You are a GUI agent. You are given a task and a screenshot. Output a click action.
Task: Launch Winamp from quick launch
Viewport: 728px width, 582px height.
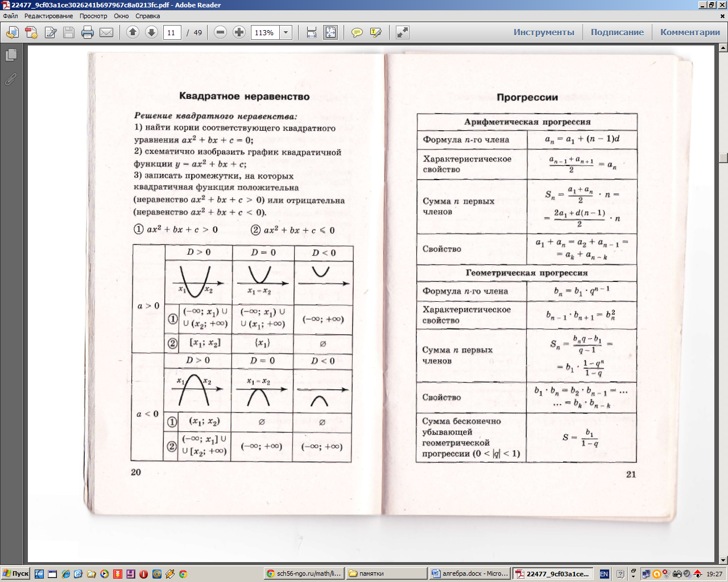(x=169, y=574)
